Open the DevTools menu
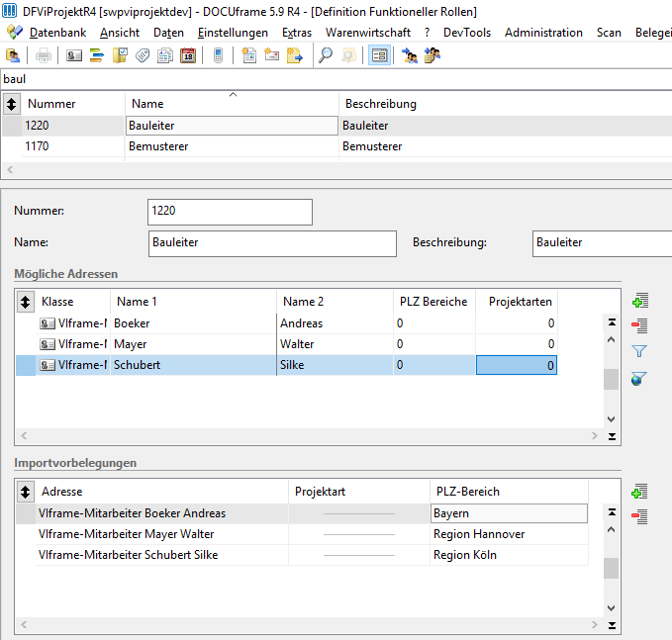The width and height of the screenshot is (672, 640). pyautogui.click(x=467, y=33)
